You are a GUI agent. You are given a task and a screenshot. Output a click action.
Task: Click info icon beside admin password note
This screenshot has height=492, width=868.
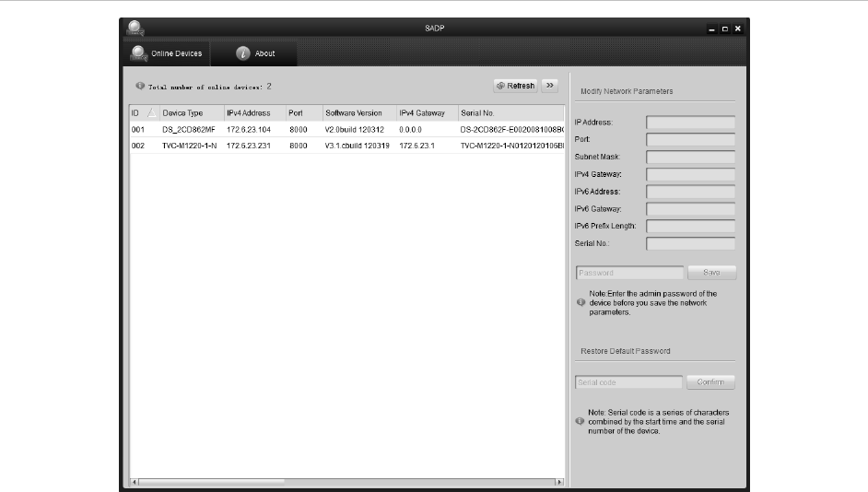pyautogui.click(x=581, y=302)
